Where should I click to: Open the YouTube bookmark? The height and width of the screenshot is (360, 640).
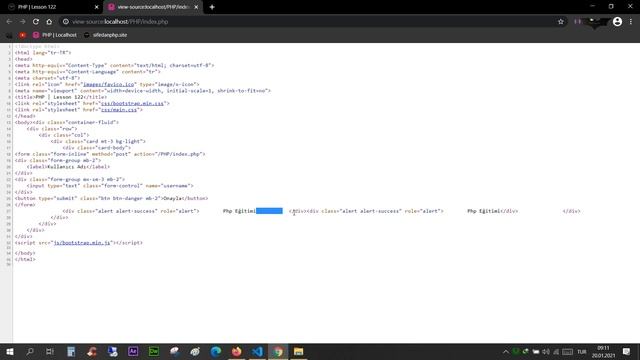tap(22, 35)
